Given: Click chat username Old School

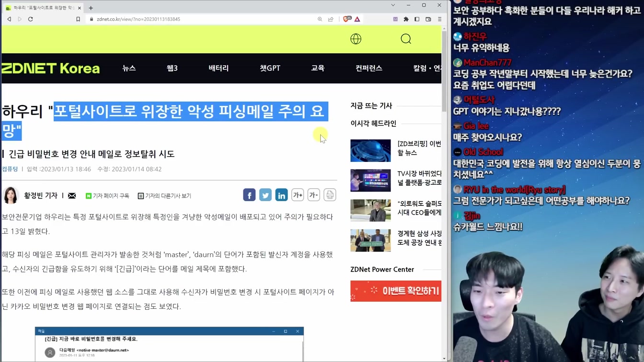Looking at the screenshot, I should [x=483, y=152].
